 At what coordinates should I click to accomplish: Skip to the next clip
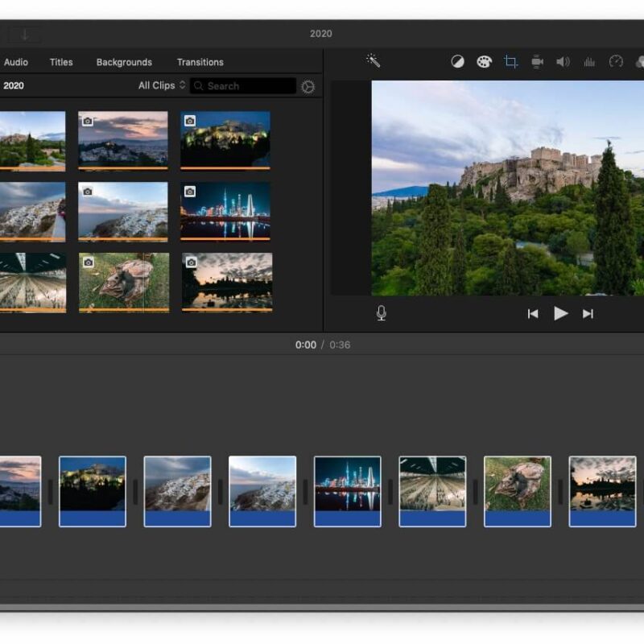click(x=588, y=314)
